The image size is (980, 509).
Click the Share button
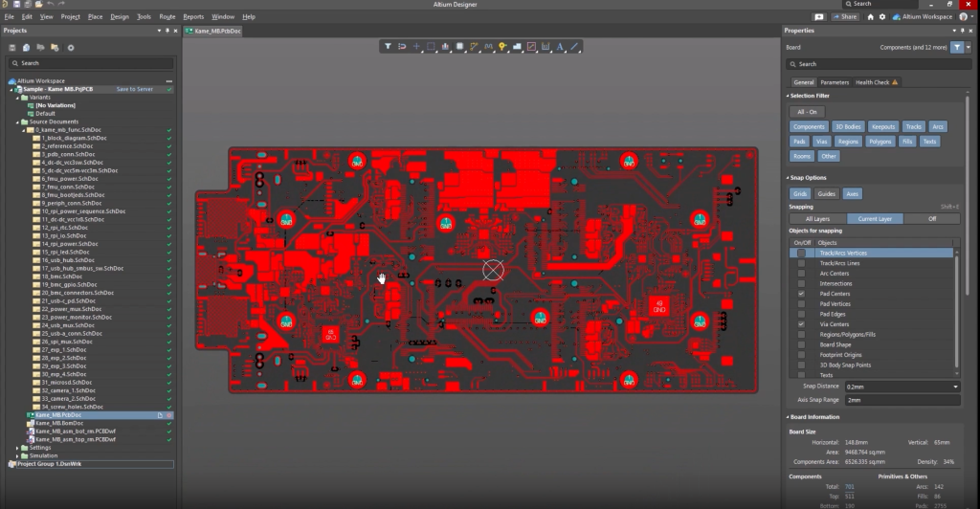(845, 16)
